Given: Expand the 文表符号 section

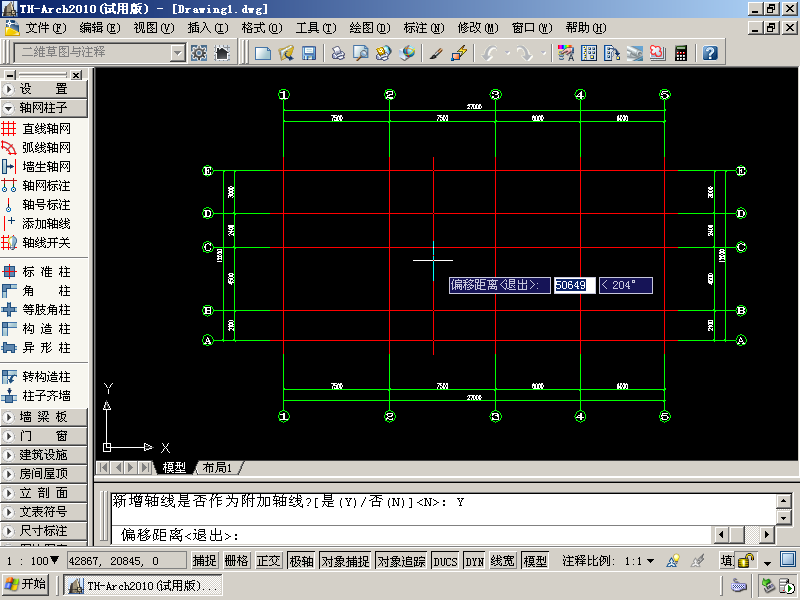Looking at the screenshot, I should tap(44, 512).
